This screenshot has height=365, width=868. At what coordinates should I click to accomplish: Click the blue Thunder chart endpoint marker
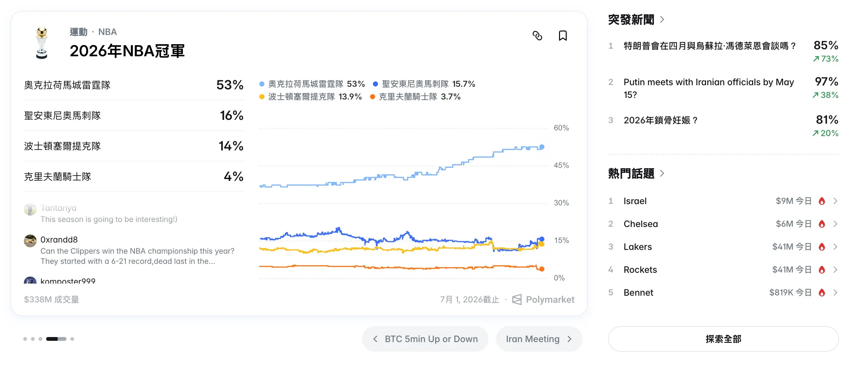pos(542,147)
